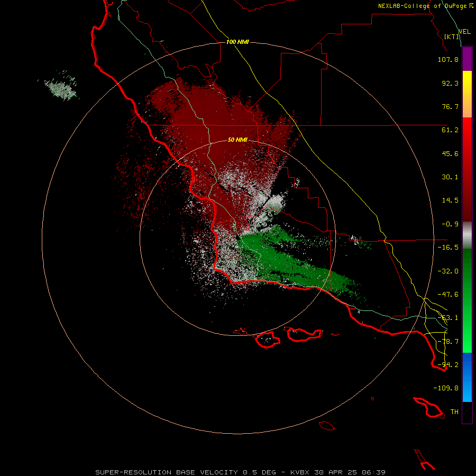This screenshot has height=476, width=476.
Task: Click the 92.3 velocity scale value
Action: (x=450, y=83)
